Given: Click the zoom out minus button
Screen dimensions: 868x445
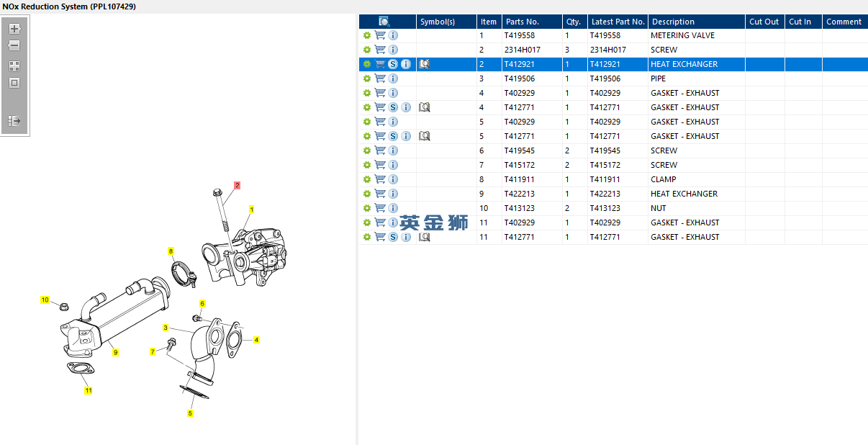Looking at the screenshot, I should click(x=14, y=45).
